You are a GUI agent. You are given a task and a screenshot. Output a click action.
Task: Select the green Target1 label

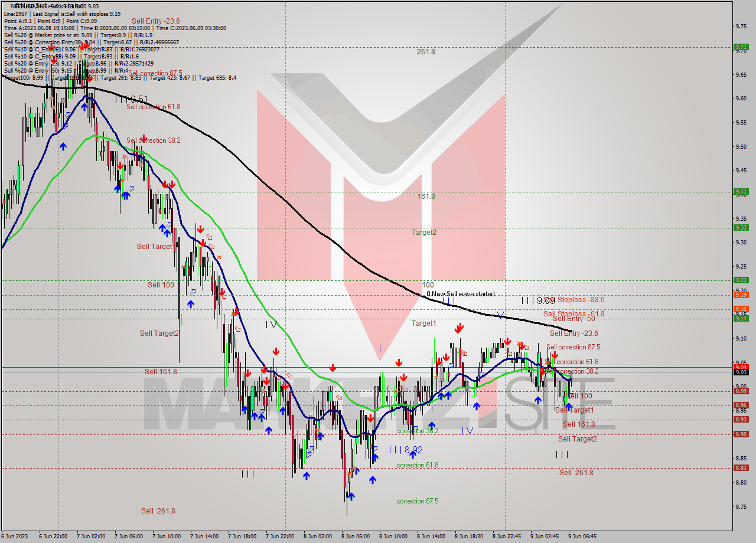coord(424,323)
